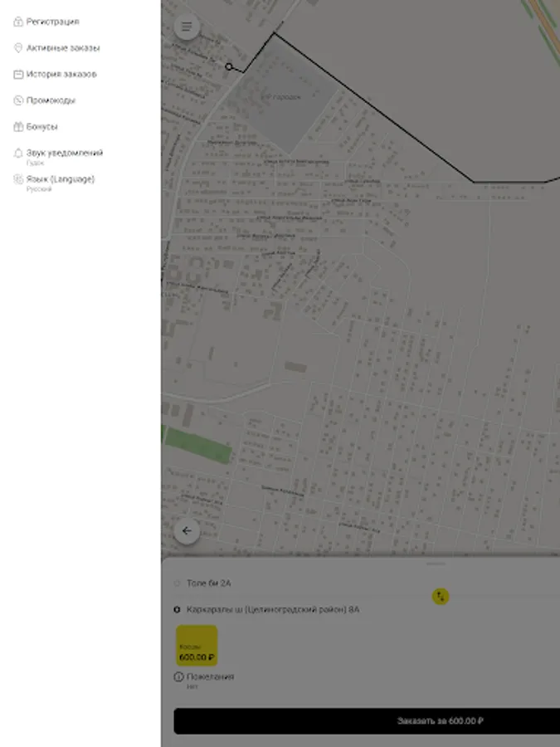The width and height of the screenshot is (560, 747).
Task: Open the Регистрация menu item
Action: coord(80,22)
